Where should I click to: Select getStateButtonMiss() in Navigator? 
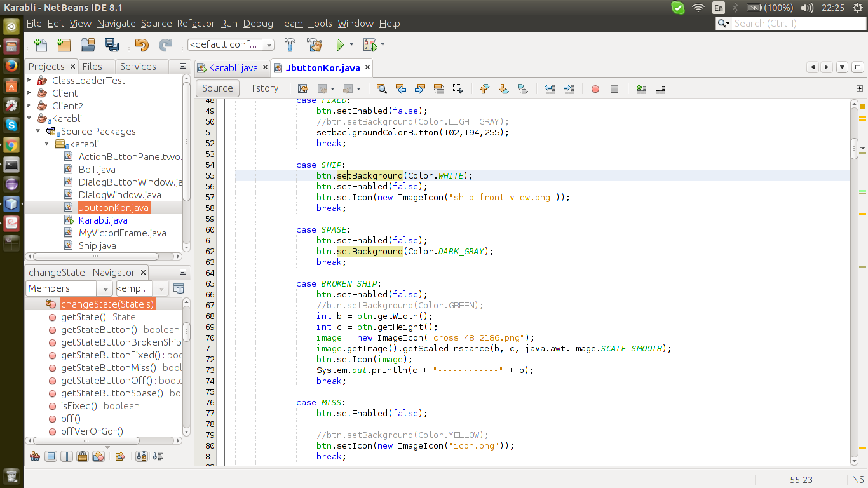point(121,367)
